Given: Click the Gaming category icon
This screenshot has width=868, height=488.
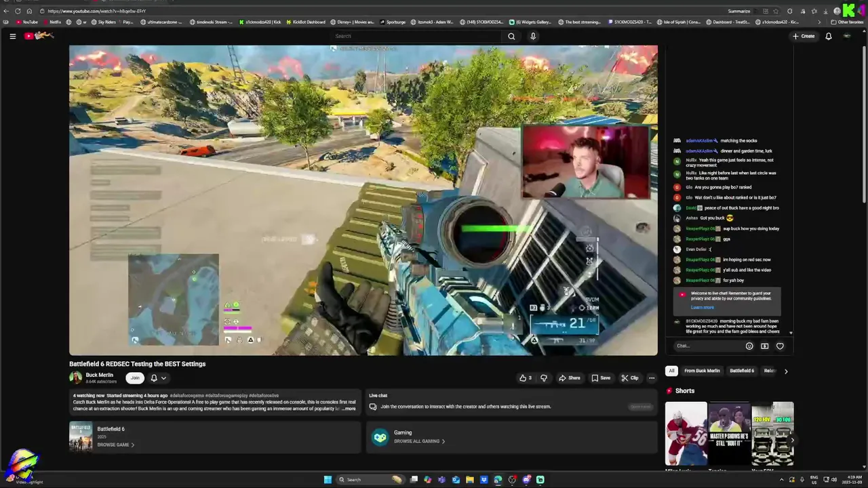Looking at the screenshot, I should 380,437.
